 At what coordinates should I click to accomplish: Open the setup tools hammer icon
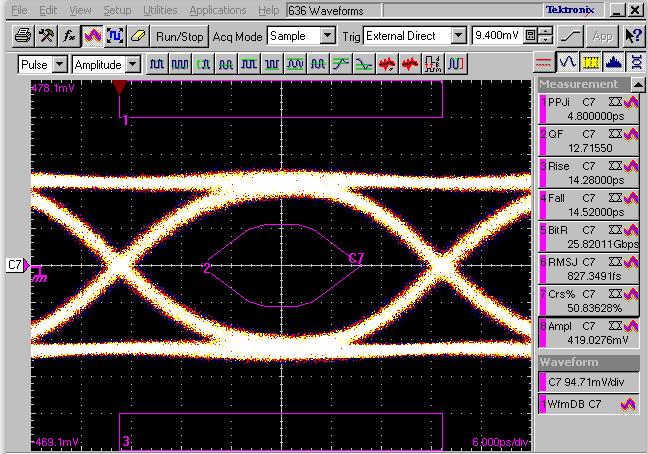47,36
